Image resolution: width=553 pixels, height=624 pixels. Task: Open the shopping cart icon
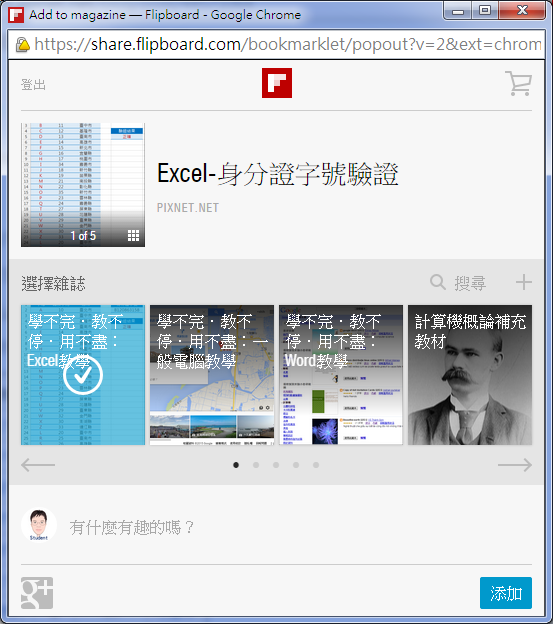(519, 84)
